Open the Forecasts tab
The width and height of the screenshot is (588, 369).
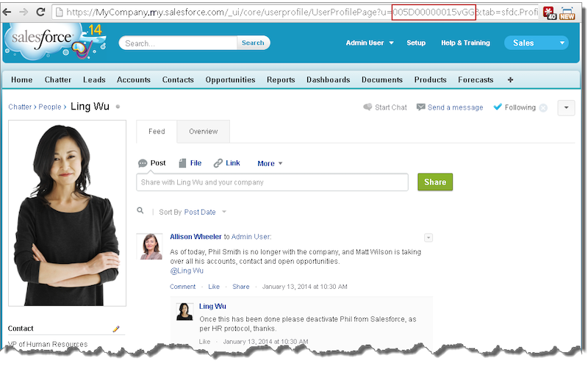tap(476, 80)
